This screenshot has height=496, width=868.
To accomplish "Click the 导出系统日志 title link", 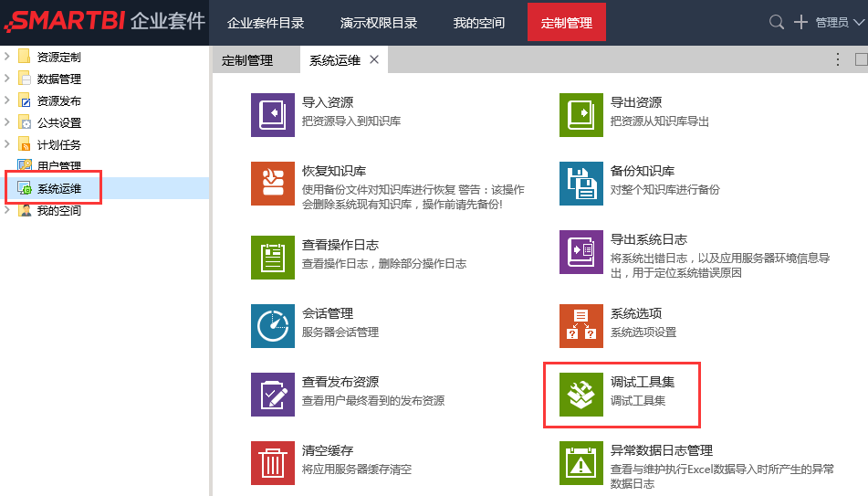I will (x=649, y=239).
